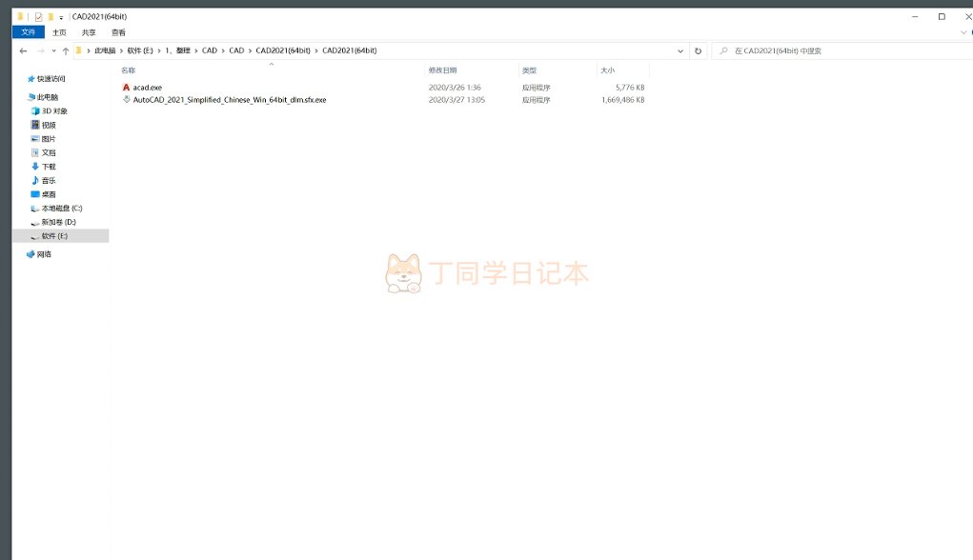
Task: Open 新加卷 (D:) drive in sidebar
Action: pos(58,222)
